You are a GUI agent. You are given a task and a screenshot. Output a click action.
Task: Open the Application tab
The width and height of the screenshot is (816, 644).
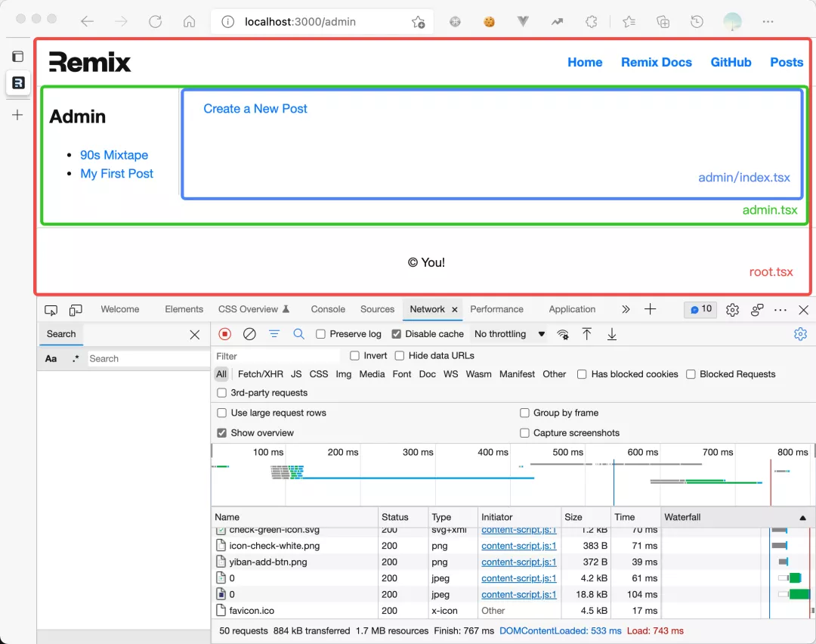tap(572, 309)
